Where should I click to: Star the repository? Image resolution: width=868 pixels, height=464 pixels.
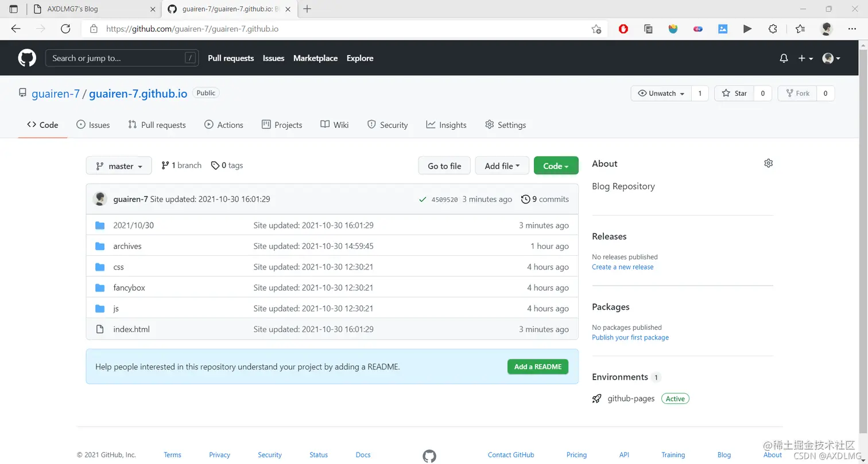(734, 93)
